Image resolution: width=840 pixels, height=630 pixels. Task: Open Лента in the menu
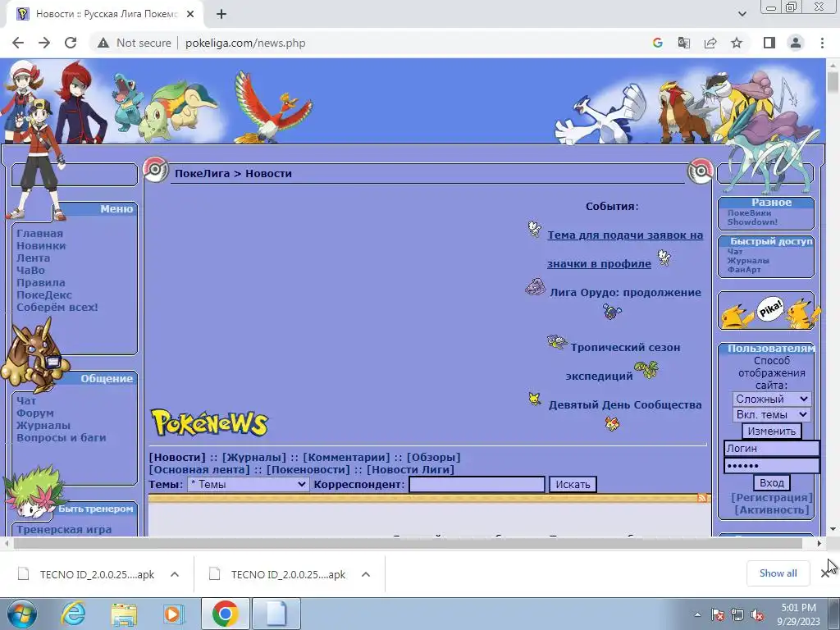(x=33, y=258)
